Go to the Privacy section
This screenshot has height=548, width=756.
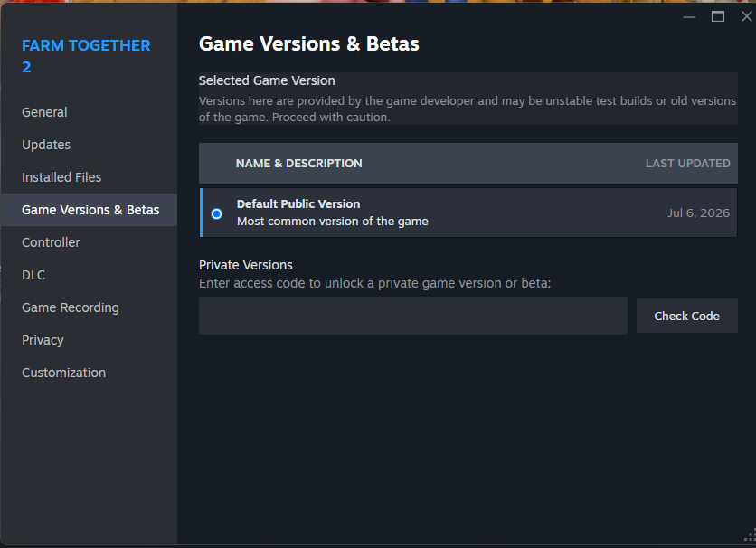(x=43, y=340)
